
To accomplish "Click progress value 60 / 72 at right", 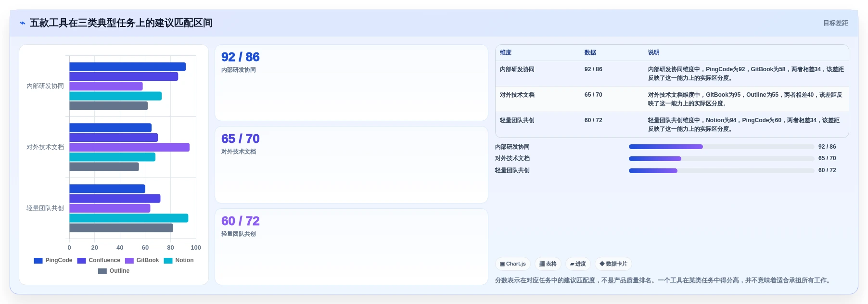I will (827, 170).
